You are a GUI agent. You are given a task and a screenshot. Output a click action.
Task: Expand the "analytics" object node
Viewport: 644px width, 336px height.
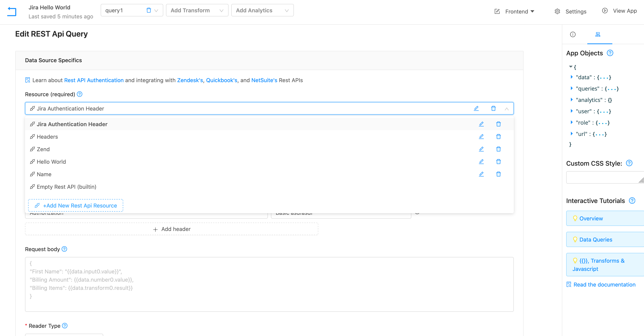click(571, 100)
